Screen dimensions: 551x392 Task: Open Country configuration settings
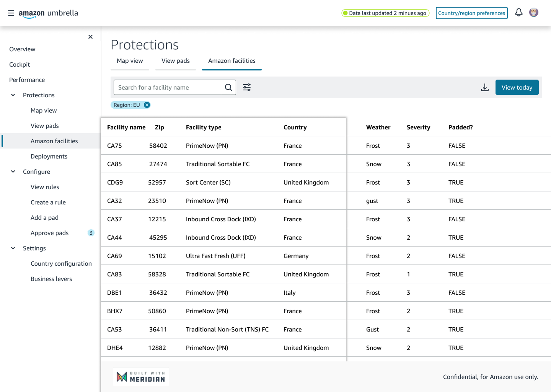(61, 263)
